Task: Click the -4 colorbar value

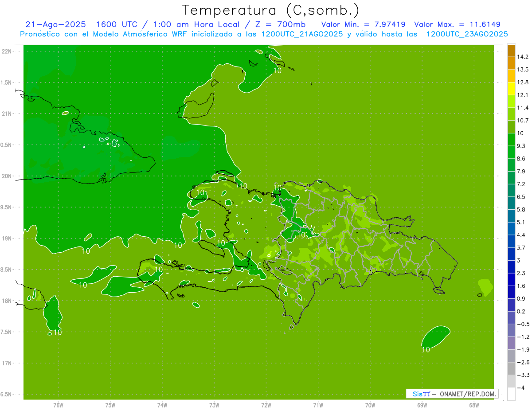Action: (x=520, y=388)
